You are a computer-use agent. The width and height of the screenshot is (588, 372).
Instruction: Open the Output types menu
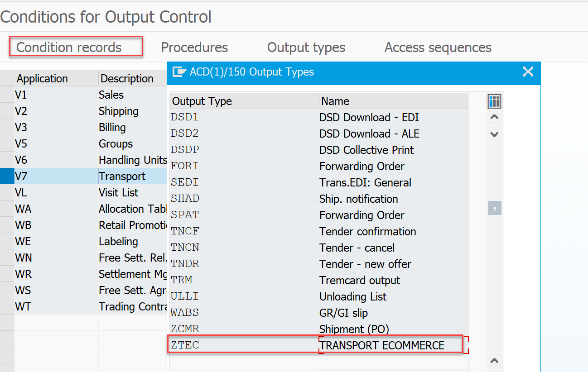[306, 48]
